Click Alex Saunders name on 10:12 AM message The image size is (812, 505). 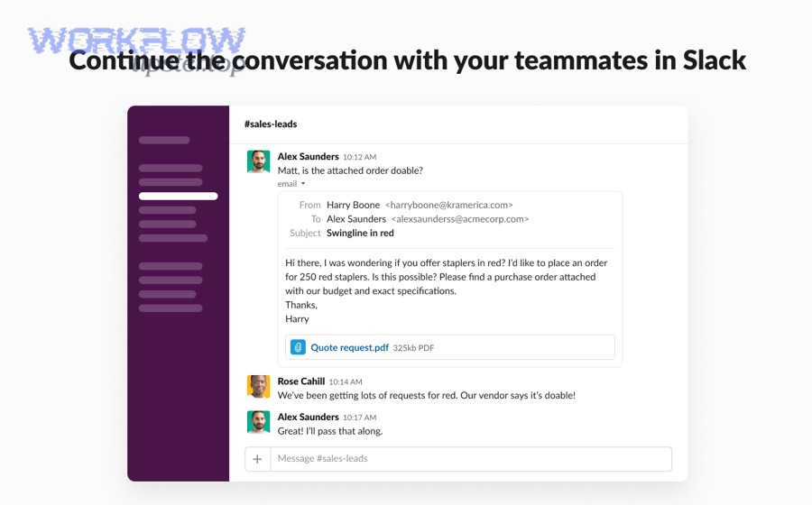309,156
